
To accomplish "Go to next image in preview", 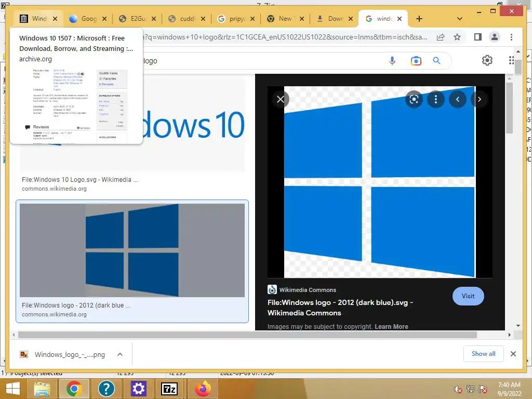I will coord(480,99).
